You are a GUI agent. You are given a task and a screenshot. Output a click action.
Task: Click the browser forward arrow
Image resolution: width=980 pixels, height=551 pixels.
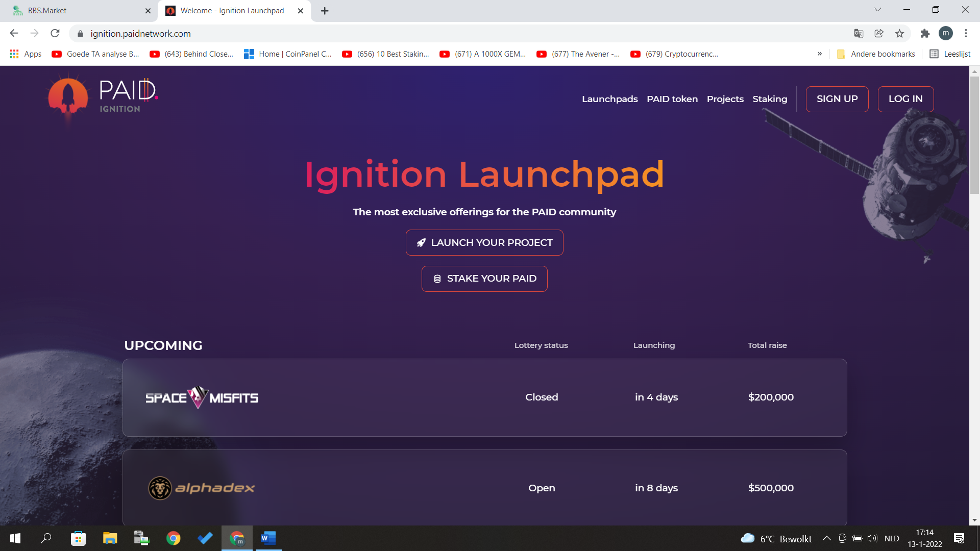tap(34, 34)
